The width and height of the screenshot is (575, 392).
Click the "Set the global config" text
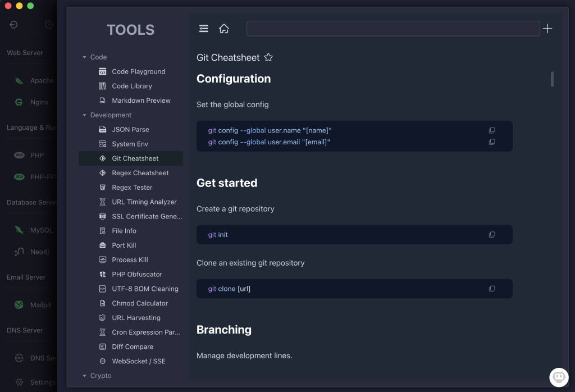(x=232, y=104)
